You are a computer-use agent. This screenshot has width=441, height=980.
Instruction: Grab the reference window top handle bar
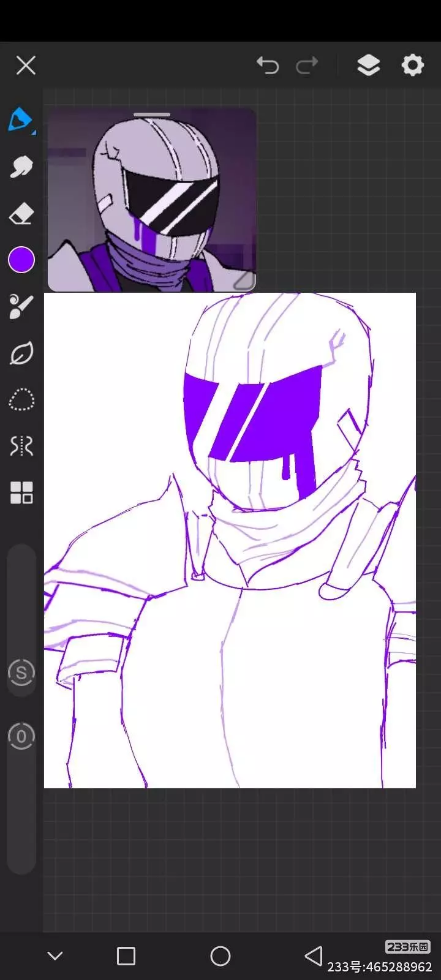[151, 115]
